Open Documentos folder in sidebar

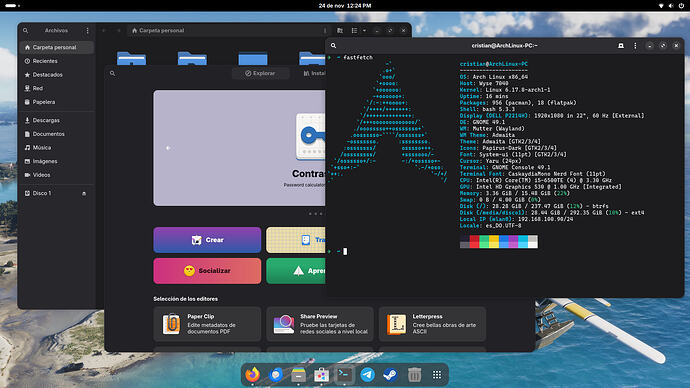pyautogui.click(x=56, y=134)
